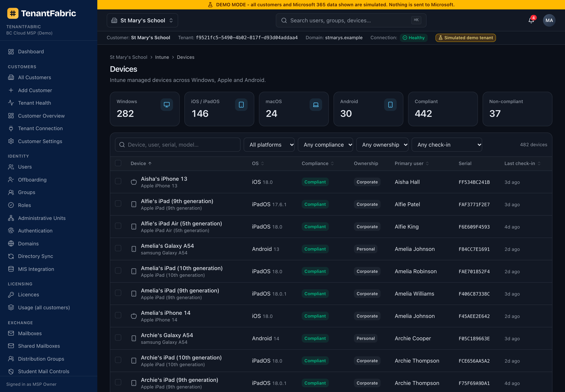565x392 pixels.
Task: Sort by the Device column header
Action: pos(141,163)
